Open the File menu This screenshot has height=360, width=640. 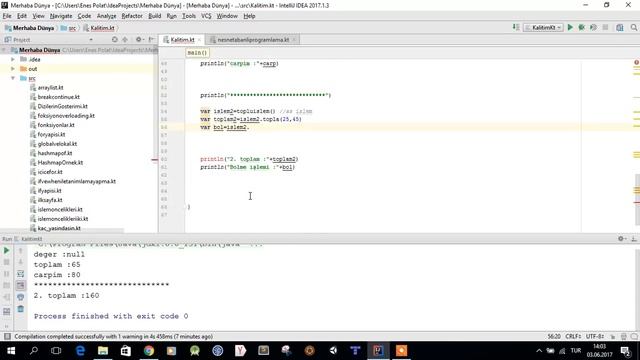(x=7, y=16)
